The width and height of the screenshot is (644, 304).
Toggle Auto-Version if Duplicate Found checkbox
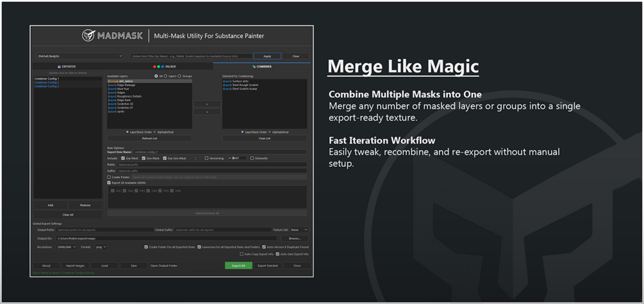(x=264, y=247)
